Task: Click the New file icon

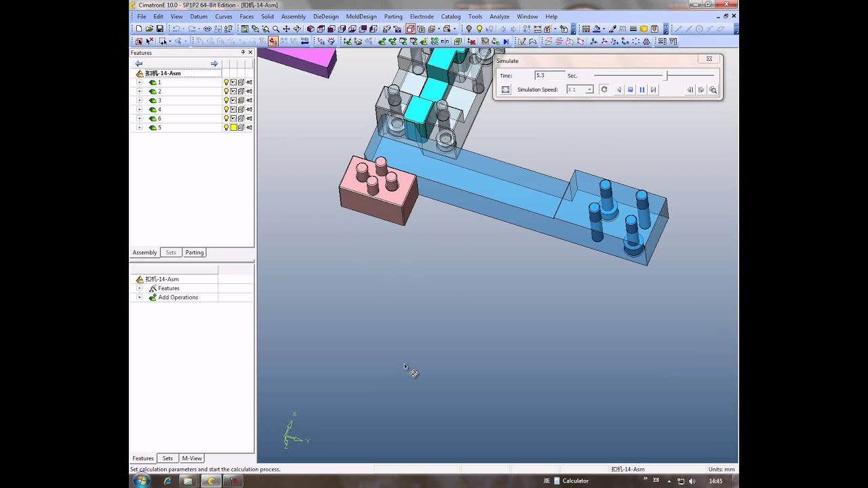Action: click(139, 28)
